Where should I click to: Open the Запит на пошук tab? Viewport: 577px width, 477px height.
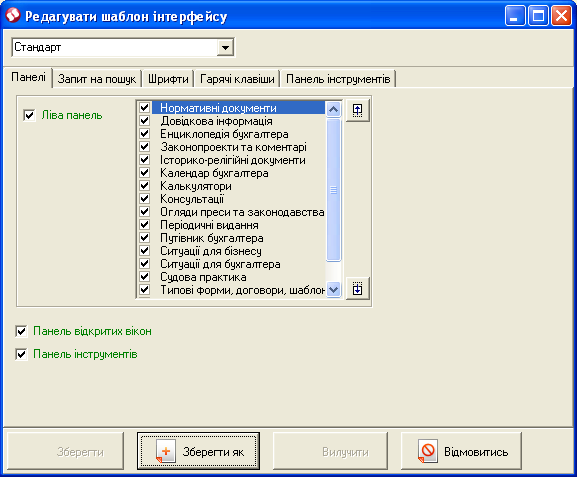click(97, 79)
